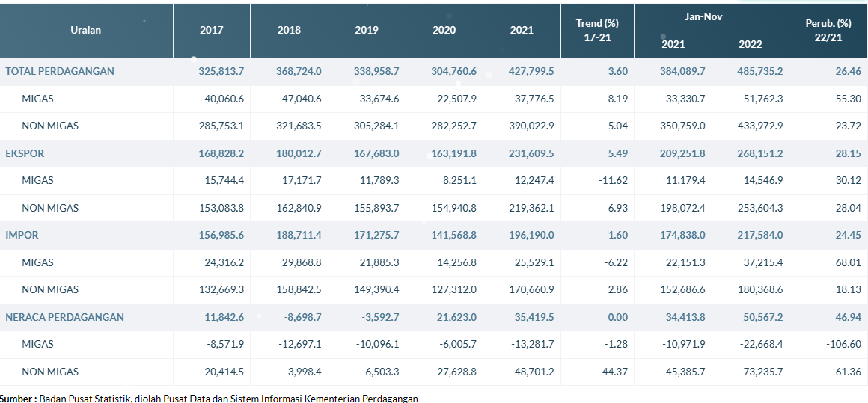Click the NON MIGAS label under IMPOR
The height and width of the screenshot is (403, 868).
(50, 289)
